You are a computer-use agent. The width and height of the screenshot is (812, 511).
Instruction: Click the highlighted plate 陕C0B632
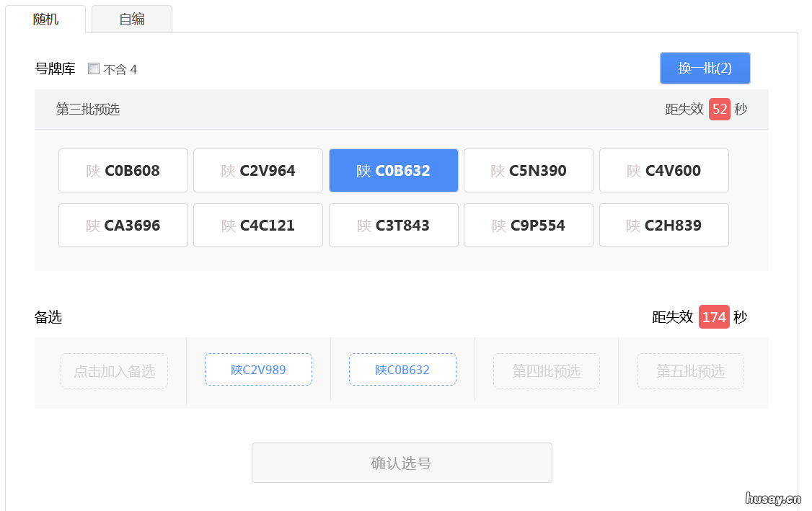(393, 170)
